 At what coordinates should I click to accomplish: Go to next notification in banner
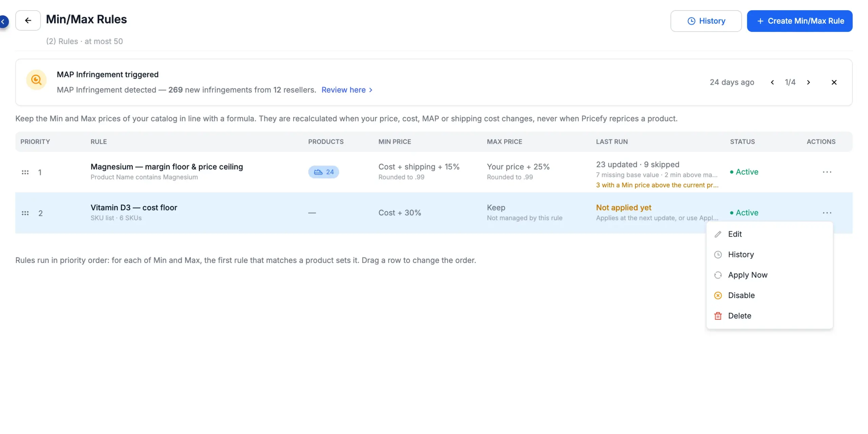click(x=808, y=82)
